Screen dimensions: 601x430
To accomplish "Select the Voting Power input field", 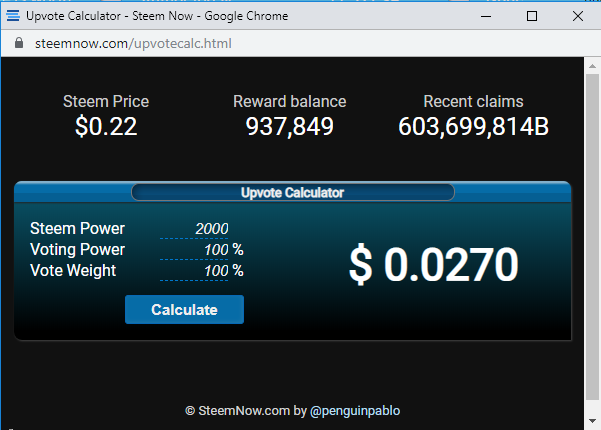I will 194,250.
